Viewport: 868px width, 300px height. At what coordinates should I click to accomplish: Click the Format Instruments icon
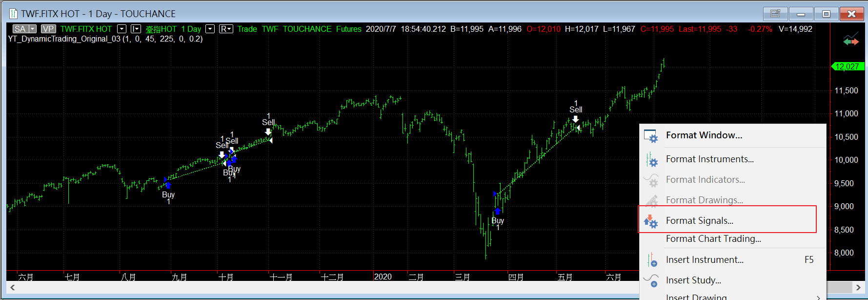[651, 159]
